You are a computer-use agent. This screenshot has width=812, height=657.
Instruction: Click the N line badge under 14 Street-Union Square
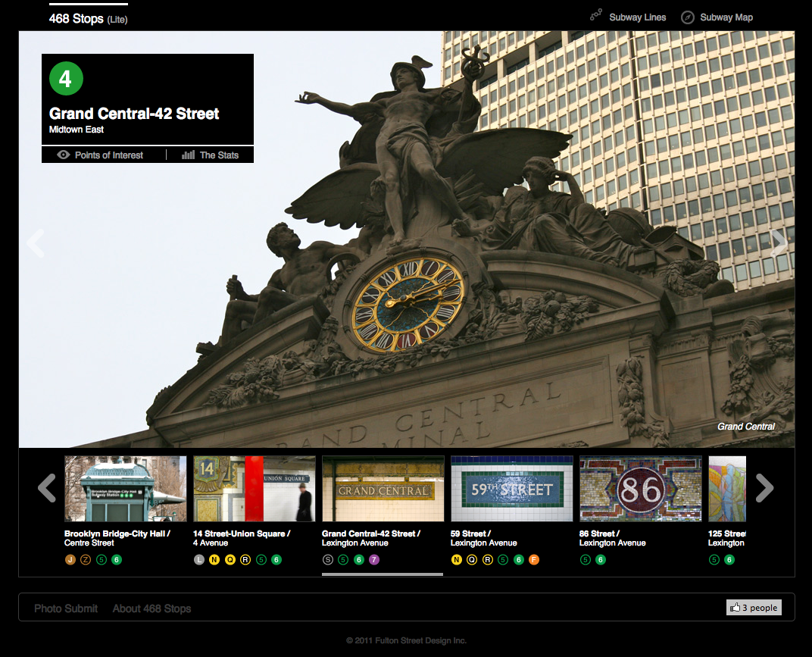coord(214,559)
